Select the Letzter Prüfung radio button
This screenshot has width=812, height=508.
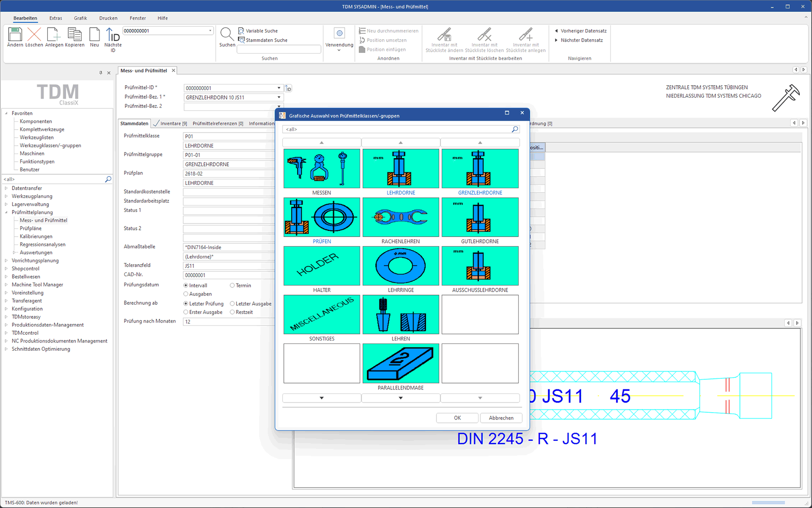[186, 304]
